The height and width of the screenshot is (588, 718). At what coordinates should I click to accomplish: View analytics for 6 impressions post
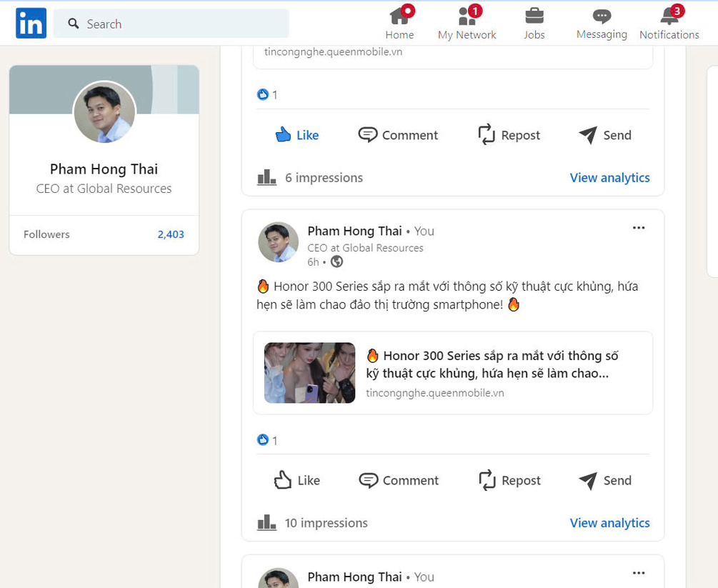pos(609,178)
